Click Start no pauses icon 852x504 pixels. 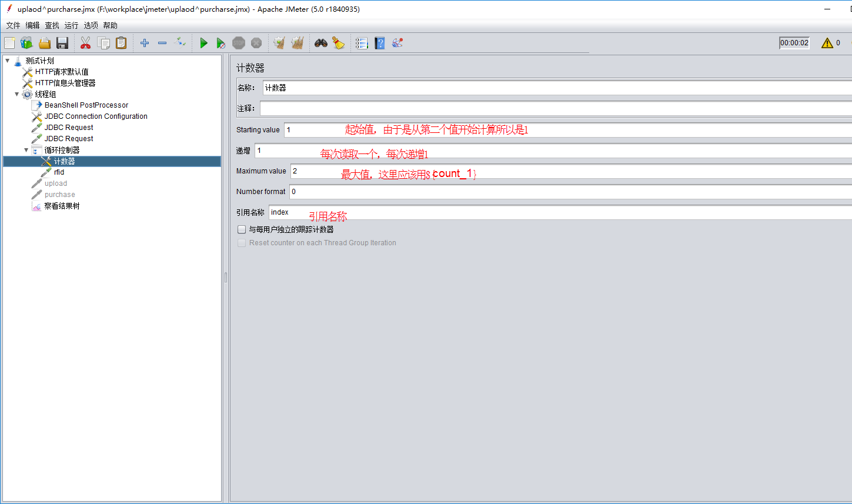[x=221, y=43]
